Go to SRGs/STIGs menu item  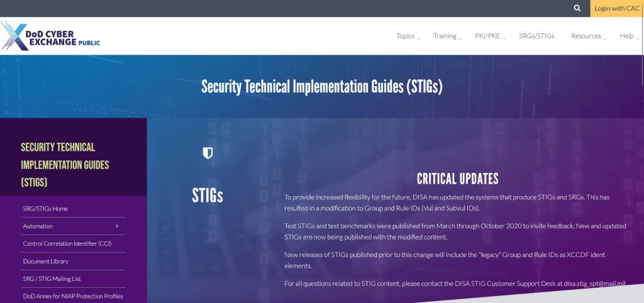(x=536, y=36)
